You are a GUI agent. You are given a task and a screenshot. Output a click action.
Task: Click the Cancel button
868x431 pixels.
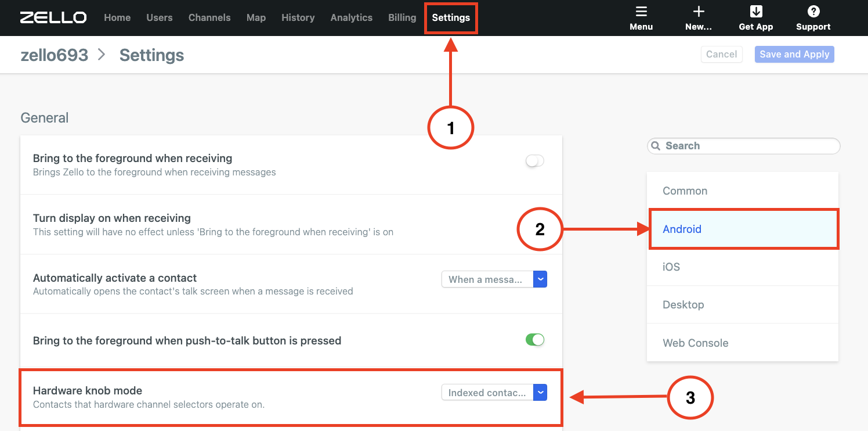click(x=721, y=54)
